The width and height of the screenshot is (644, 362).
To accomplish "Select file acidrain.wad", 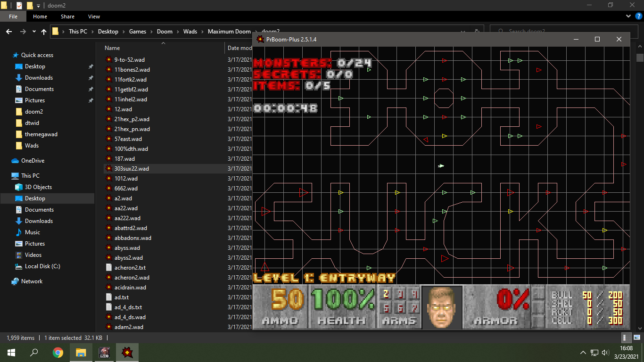I will pos(130,288).
